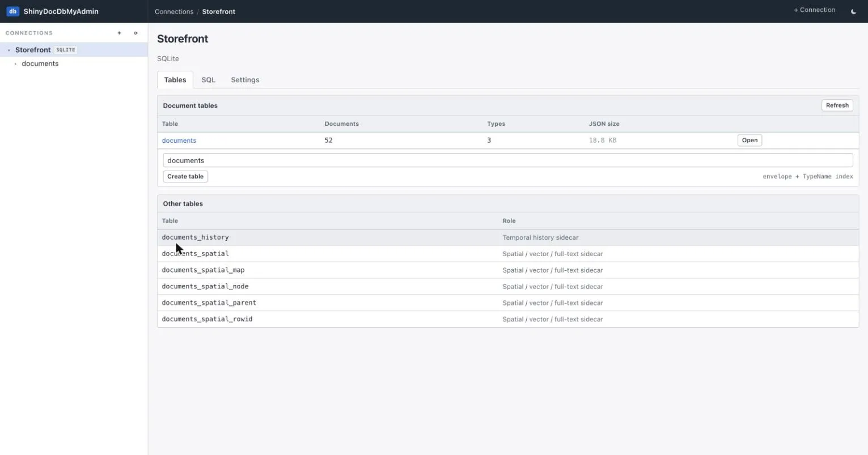Select the documents_spatial_parent row
This screenshot has width=868, height=455.
(x=507, y=303)
